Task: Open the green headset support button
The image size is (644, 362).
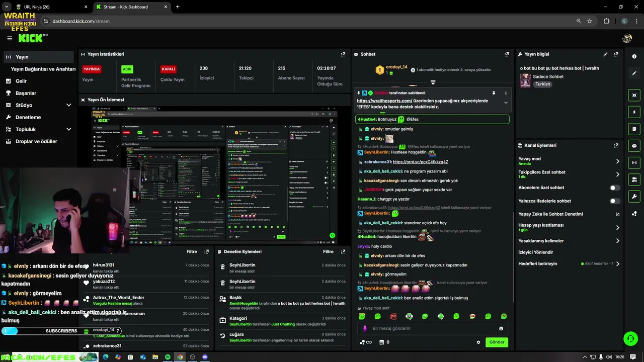Action: point(630,338)
